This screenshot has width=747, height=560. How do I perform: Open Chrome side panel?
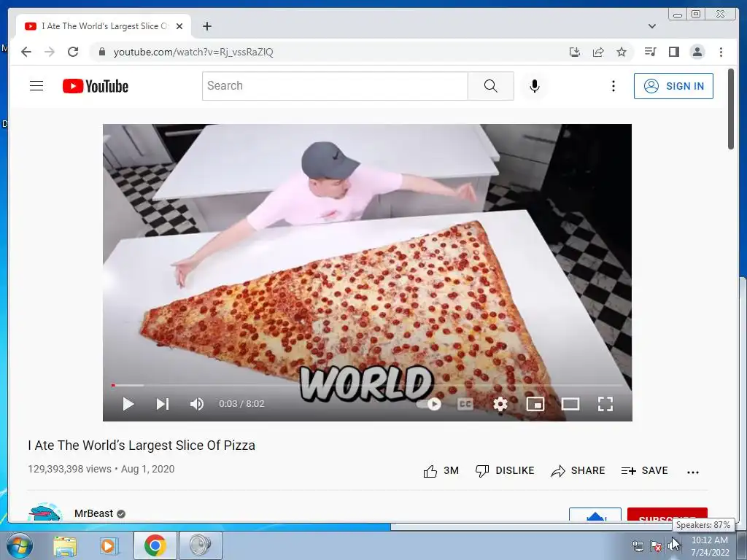673,52
